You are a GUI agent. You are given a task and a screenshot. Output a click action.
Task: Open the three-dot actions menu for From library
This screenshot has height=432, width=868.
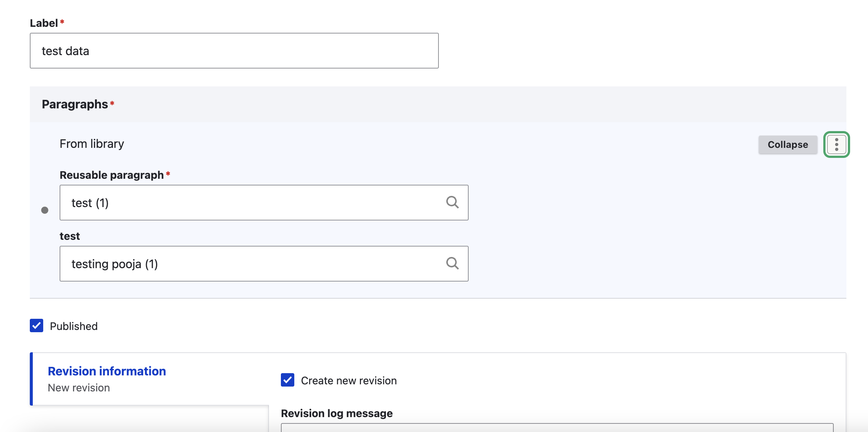coord(837,144)
